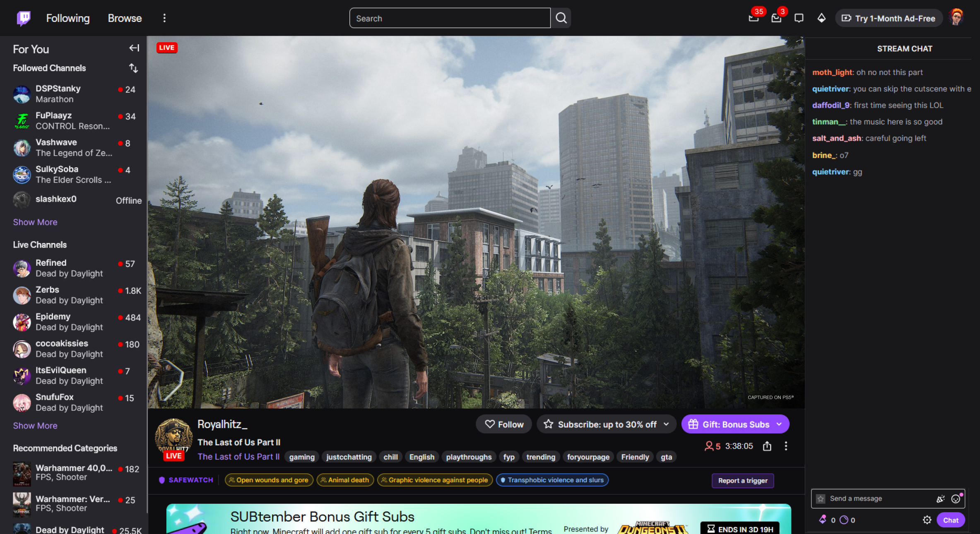Collapse the For You sidebar
The image size is (980, 534).
click(x=134, y=48)
